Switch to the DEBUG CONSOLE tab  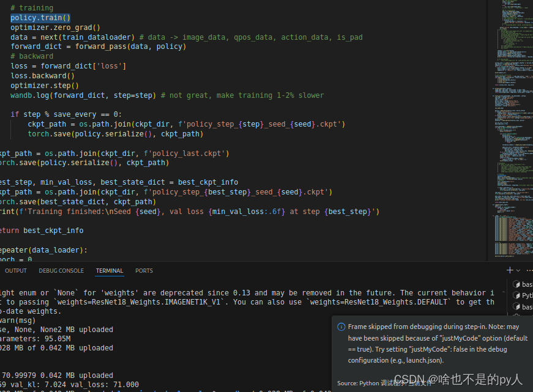61,270
